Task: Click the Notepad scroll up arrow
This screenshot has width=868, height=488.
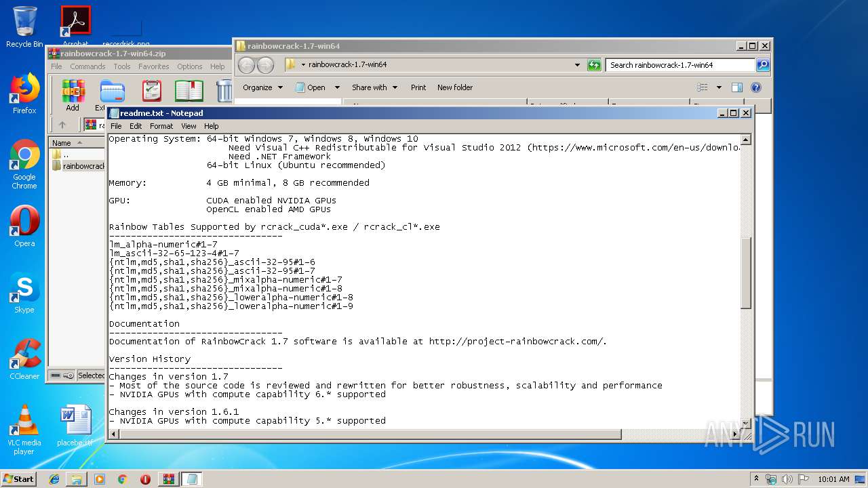Action: (x=746, y=140)
